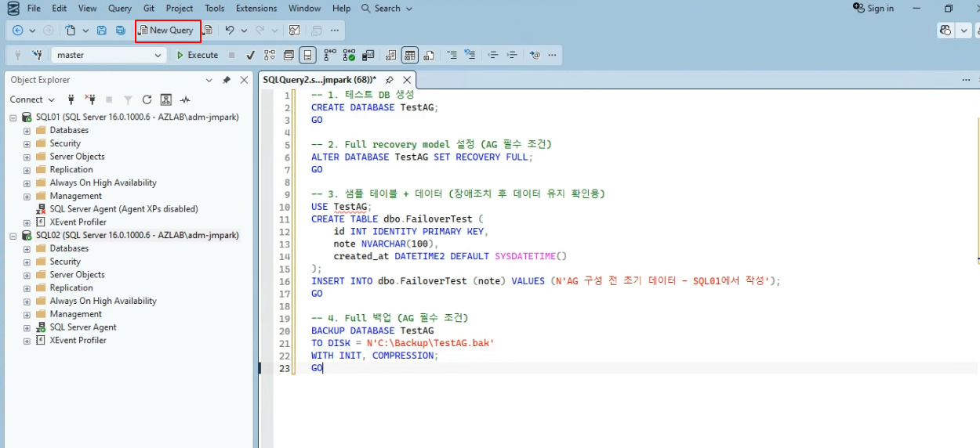Close the Object Explorer panel
The width and height of the screenshot is (980, 448).
point(244,80)
